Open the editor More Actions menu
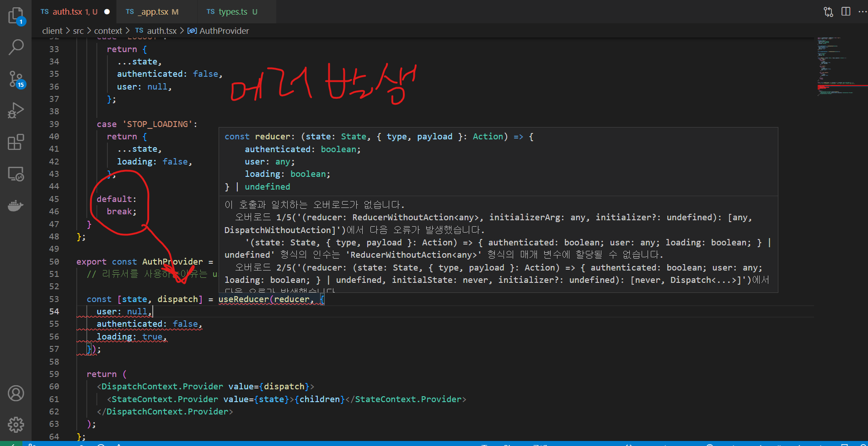Viewport: 868px width, 446px height. click(863, 11)
